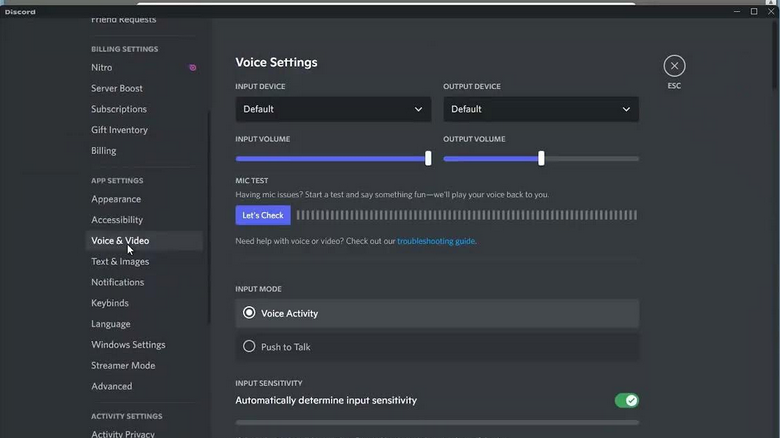Screen dimensions: 780x438
Task: Toggle automatically determine input sensitivity
Action: pos(627,400)
